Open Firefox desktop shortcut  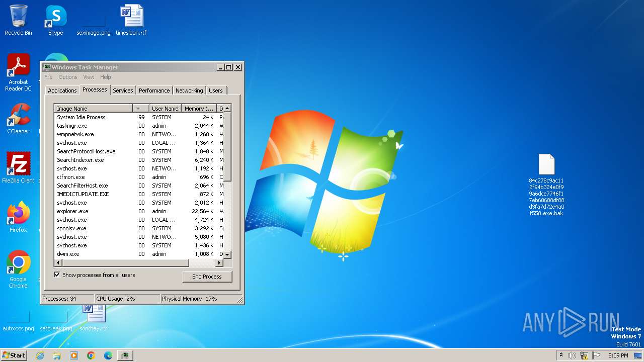18,217
